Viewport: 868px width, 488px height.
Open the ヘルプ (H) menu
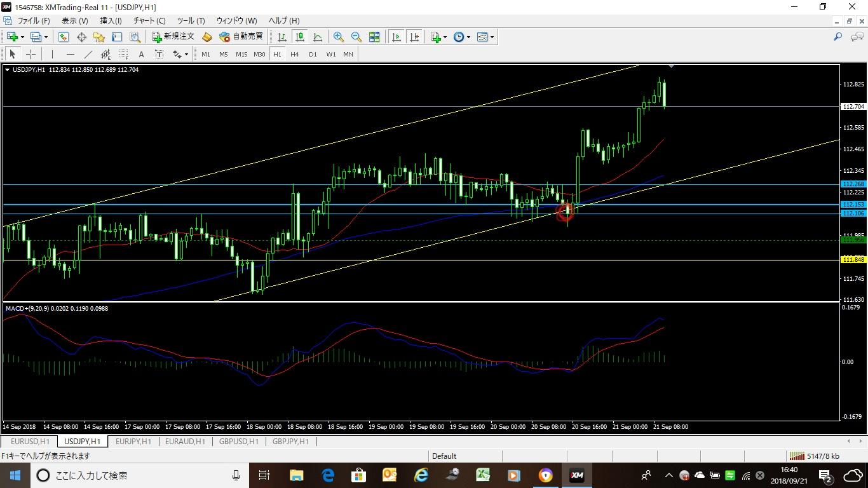point(284,21)
